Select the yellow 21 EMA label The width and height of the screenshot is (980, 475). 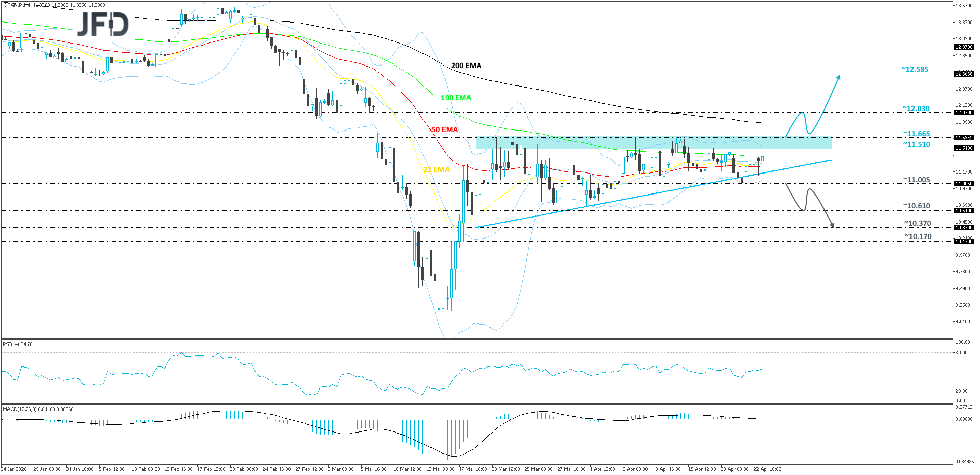(436, 169)
